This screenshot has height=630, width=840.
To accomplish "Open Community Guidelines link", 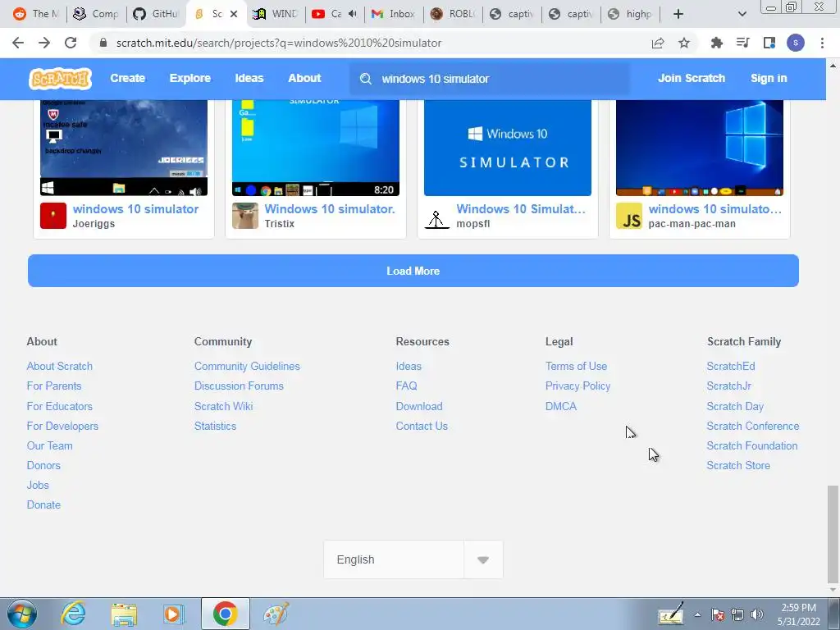I will click(247, 367).
